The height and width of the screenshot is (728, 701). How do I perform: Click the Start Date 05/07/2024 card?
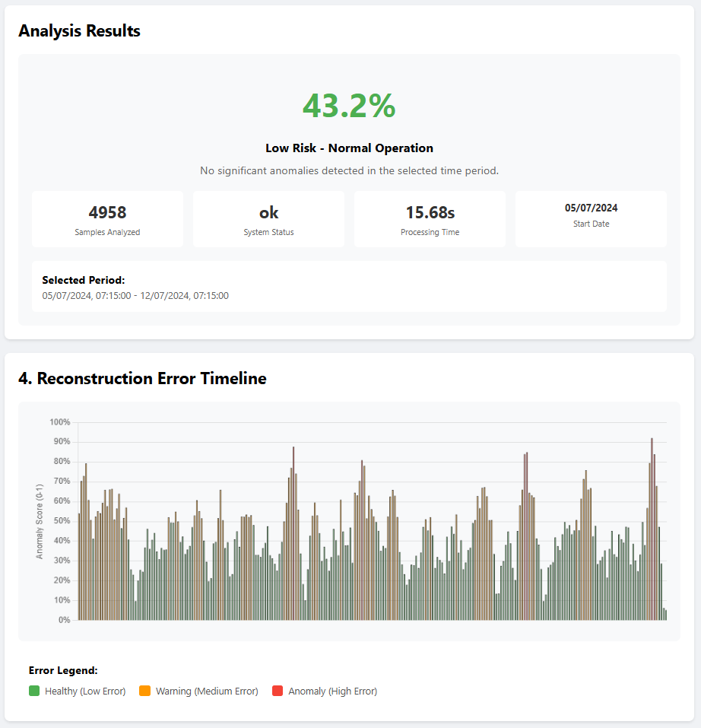pyautogui.click(x=591, y=219)
